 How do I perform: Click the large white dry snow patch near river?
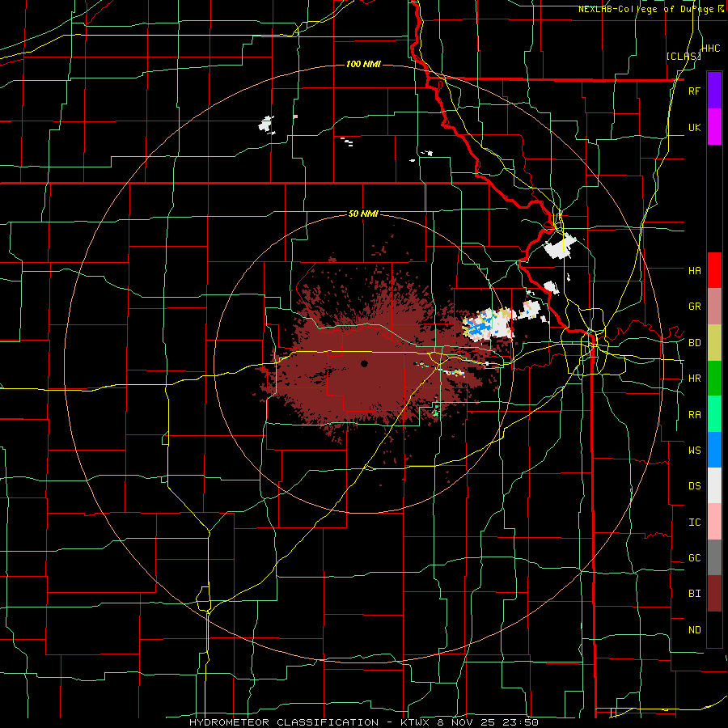[x=560, y=248]
